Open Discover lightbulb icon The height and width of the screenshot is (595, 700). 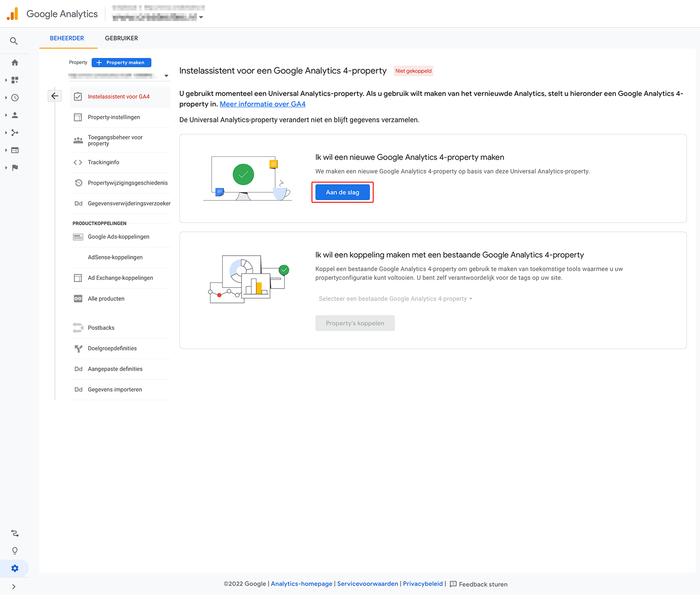pyautogui.click(x=15, y=551)
